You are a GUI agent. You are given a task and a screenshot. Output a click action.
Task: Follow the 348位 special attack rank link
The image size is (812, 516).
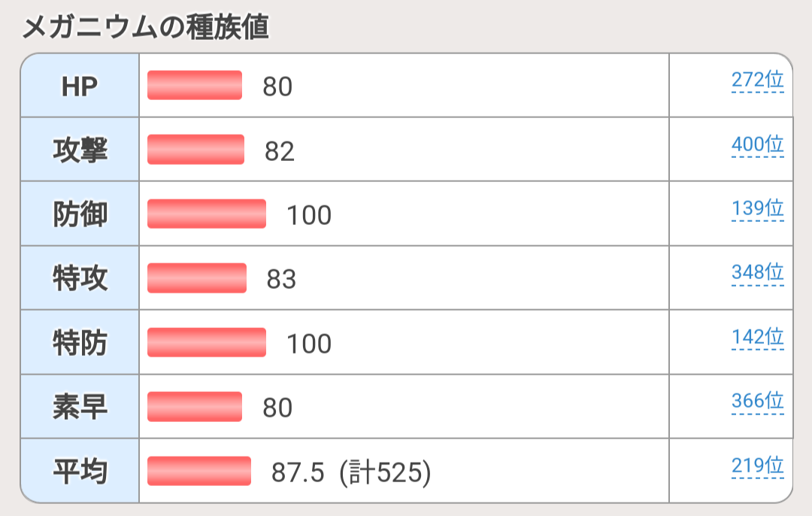coord(757,272)
